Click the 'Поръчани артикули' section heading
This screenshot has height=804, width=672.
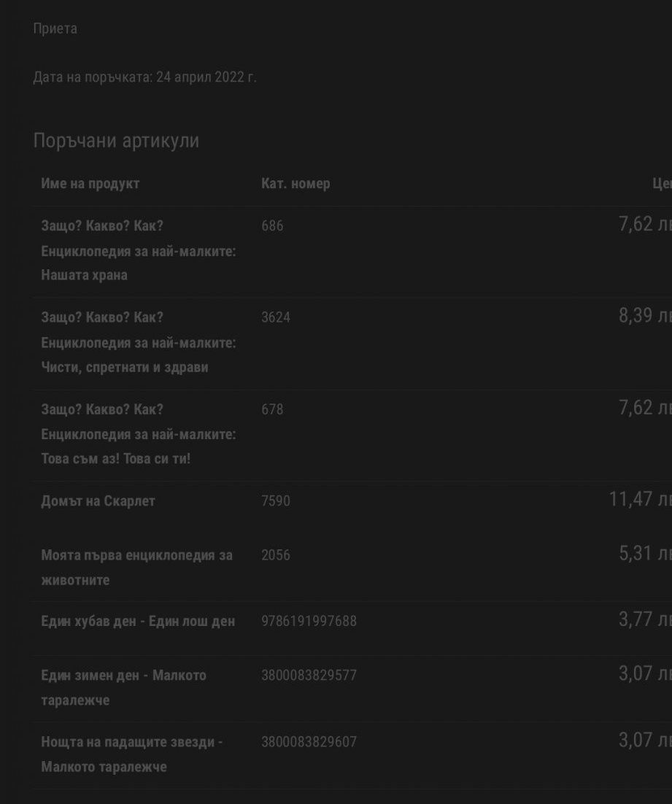116,141
